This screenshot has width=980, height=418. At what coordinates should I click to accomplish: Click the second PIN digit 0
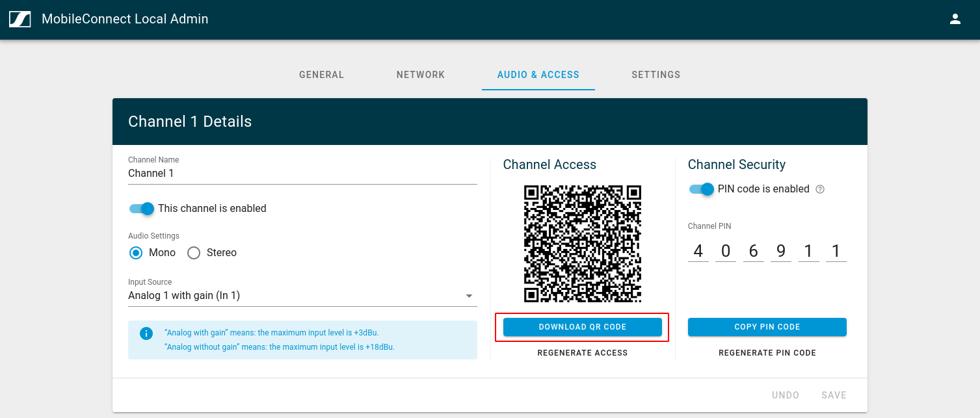pos(726,252)
